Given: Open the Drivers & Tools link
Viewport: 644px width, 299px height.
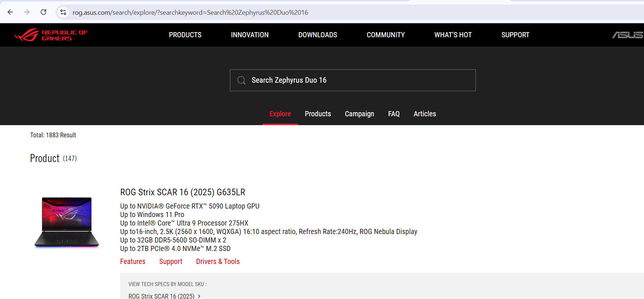Looking at the screenshot, I should click(218, 261).
